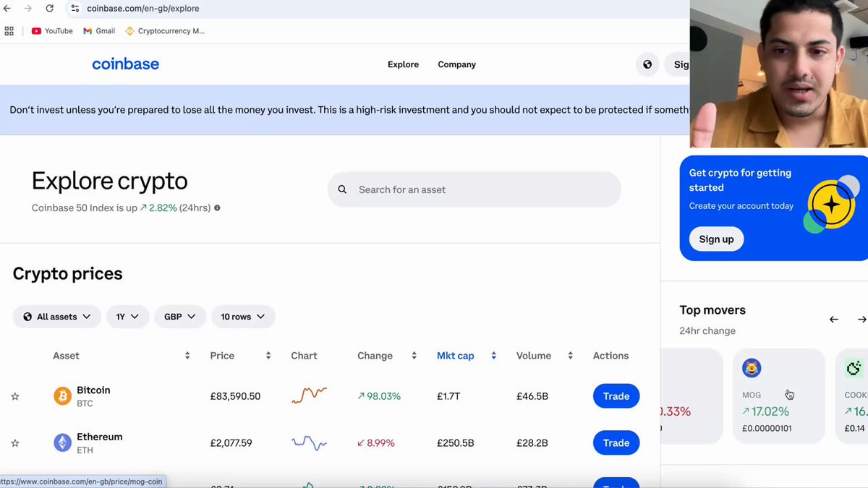Open the Ethereum price chart sparkline
The height and width of the screenshot is (488, 868).
(310, 442)
